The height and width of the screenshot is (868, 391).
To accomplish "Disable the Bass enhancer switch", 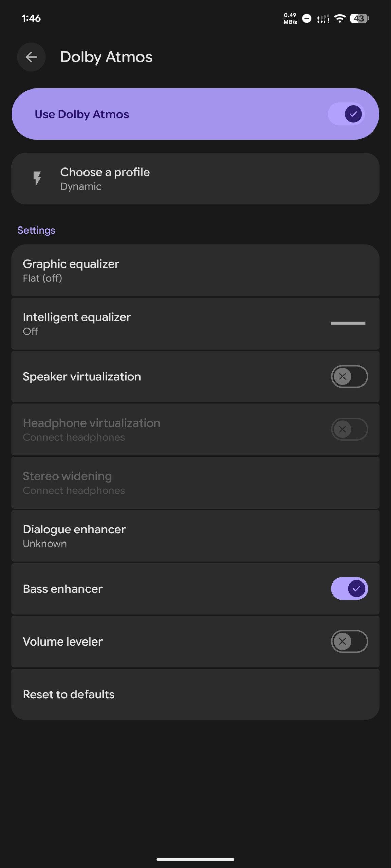I will point(349,589).
